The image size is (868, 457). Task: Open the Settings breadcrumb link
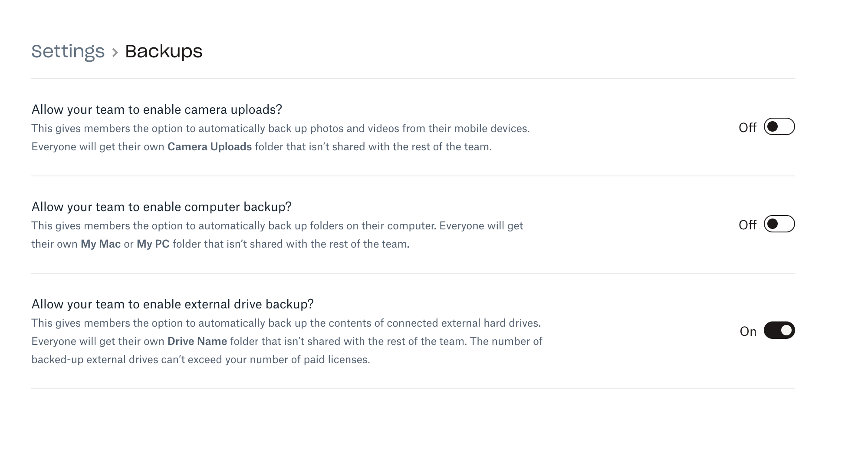[x=68, y=51]
